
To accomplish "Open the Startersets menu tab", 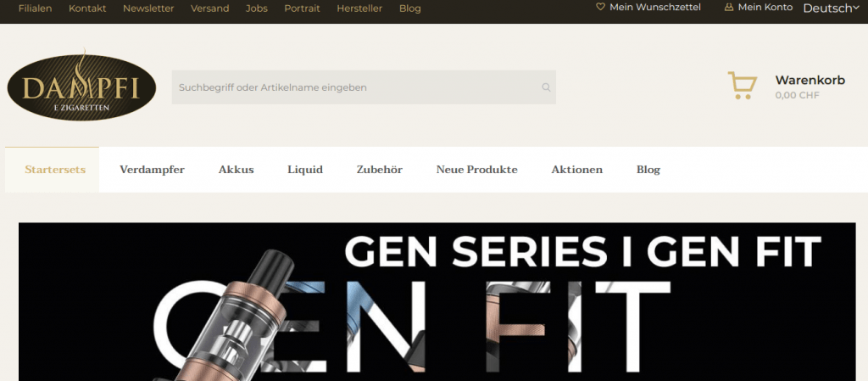I will coord(55,170).
